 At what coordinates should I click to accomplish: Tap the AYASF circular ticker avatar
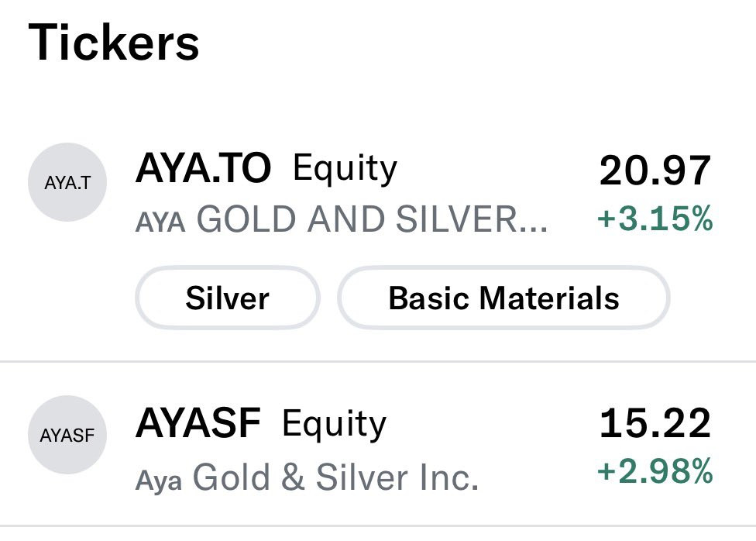click(67, 435)
